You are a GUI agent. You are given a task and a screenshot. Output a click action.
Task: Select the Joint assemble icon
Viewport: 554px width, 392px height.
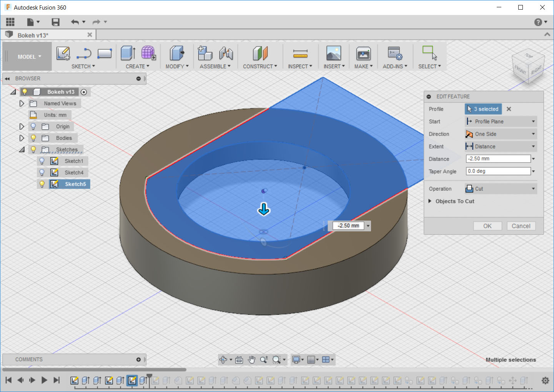click(x=226, y=53)
